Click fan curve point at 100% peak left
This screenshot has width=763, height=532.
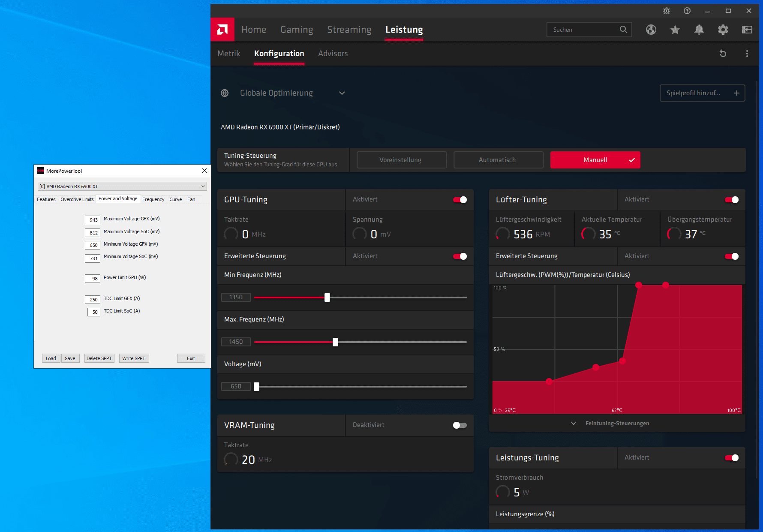tap(639, 285)
